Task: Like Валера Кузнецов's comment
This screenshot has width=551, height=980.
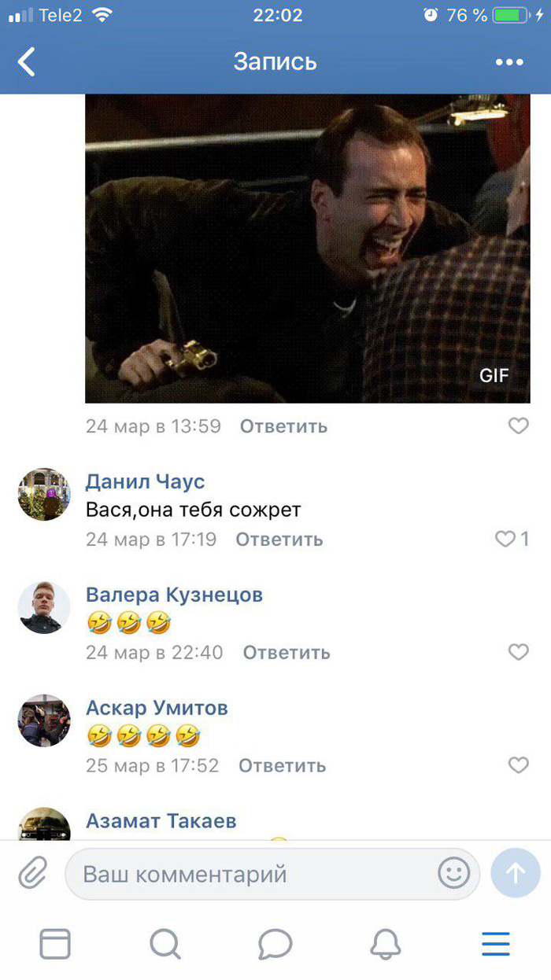Action: coord(518,652)
